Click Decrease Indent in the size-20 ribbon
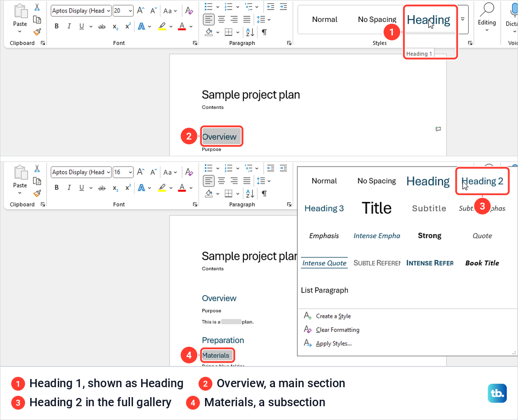Image resolution: width=518 pixels, height=420 pixels. coord(271,6)
